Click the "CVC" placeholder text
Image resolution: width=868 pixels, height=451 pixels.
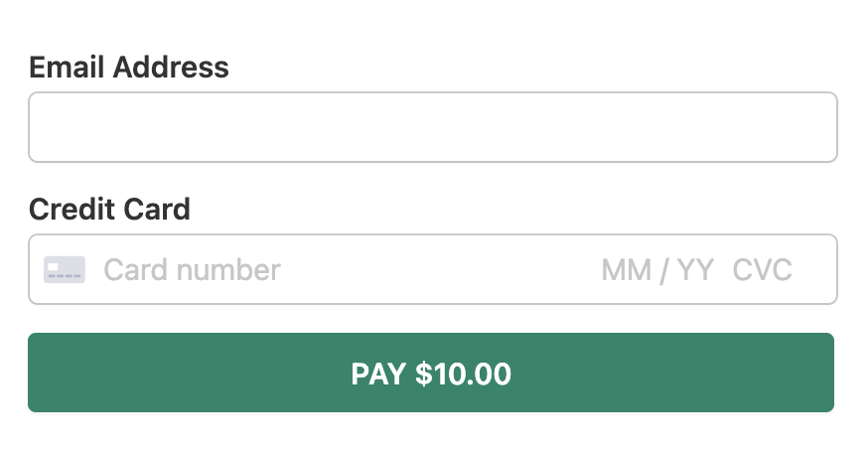[x=762, y=270]
